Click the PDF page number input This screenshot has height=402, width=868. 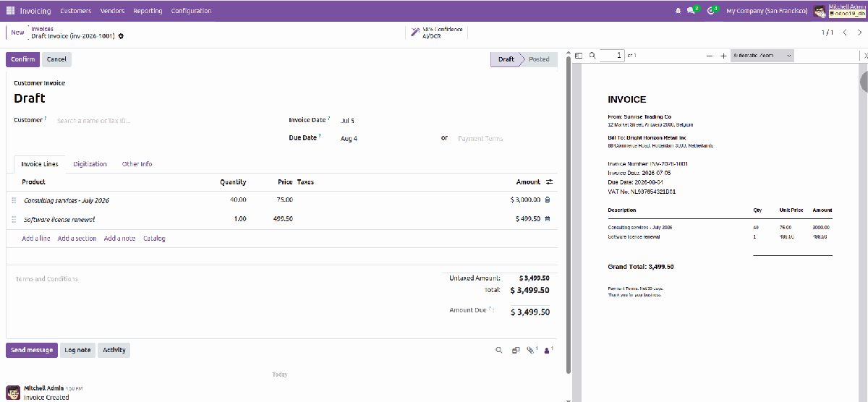click(611, 56)
